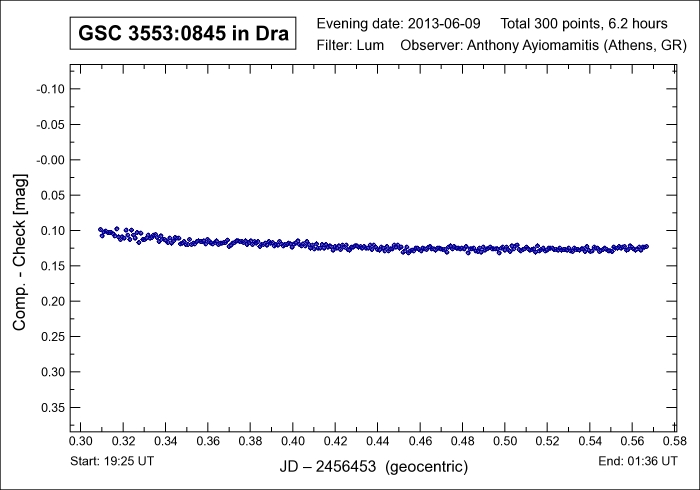Select the 0.38 x-axis tick label
The height and width of the screenshot is (490, 700).
(x=250, y=440)
